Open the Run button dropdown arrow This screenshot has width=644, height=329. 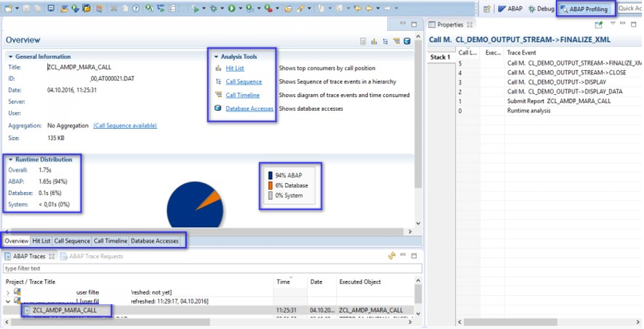(241, 9)
